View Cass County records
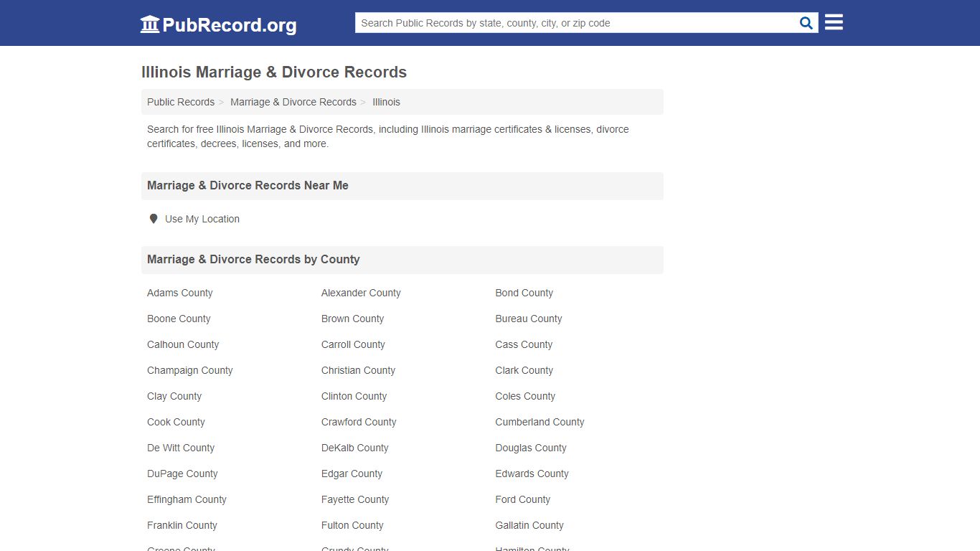The width and height of the screenshot is (980, 551). (x=524, y=344)
